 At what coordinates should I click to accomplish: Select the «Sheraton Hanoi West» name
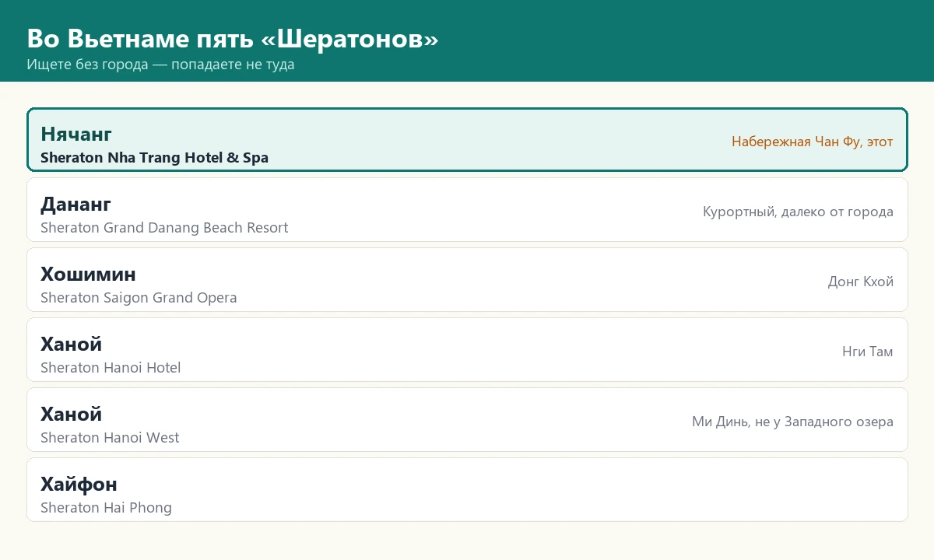pyautogui.click(x=110, y=438)
